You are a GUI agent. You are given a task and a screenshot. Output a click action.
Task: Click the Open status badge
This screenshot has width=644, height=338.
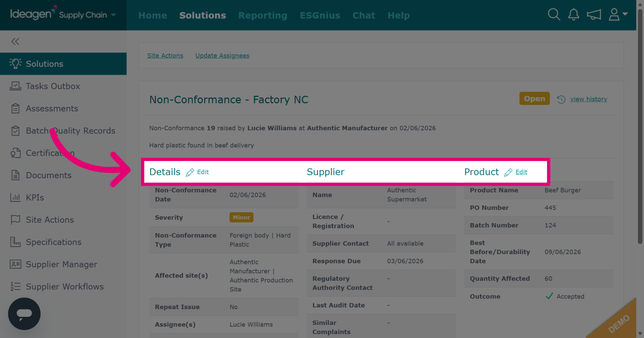click(x=535, y=99)
